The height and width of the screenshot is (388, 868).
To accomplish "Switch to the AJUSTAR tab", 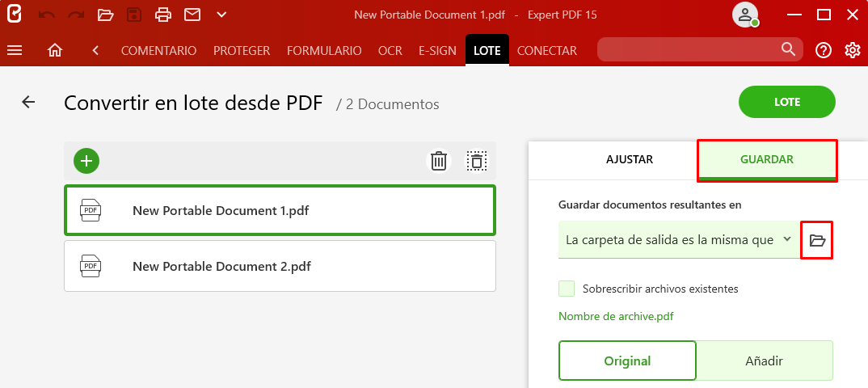I will click(630, 160).
